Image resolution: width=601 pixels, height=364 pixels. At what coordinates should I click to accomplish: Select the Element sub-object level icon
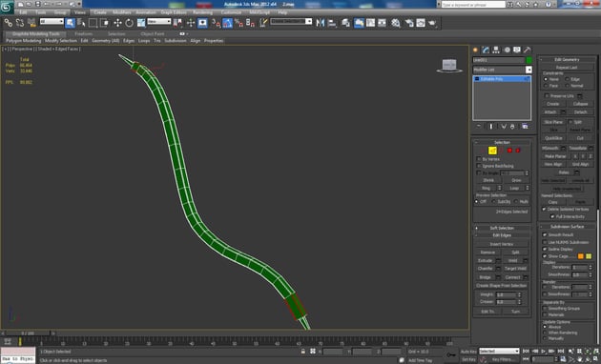coord(518,151)
